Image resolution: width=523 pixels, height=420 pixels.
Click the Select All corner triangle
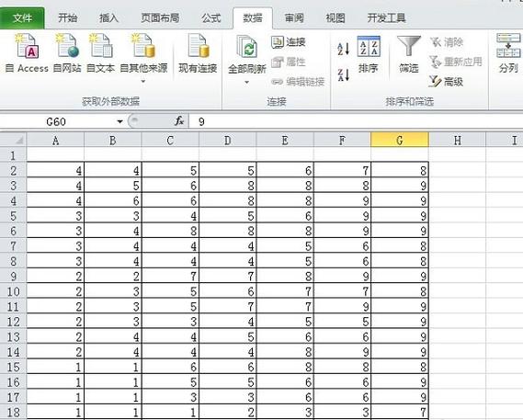point(19,140)
